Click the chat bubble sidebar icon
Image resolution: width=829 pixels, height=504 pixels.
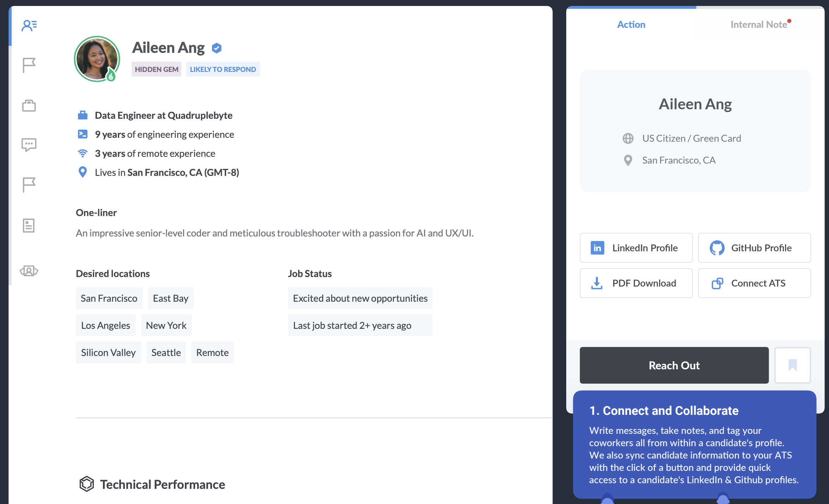pyautogui.click(x=29, y=145)
